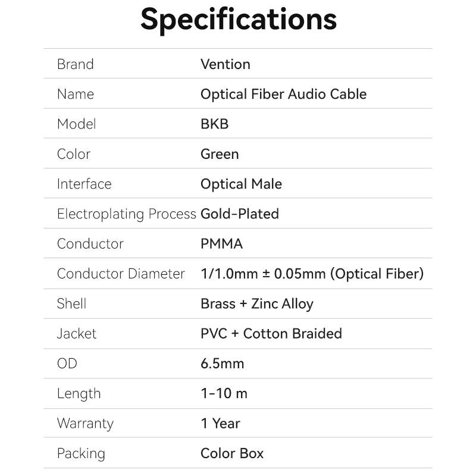Select the 1-10 m length value

(224, 394)
